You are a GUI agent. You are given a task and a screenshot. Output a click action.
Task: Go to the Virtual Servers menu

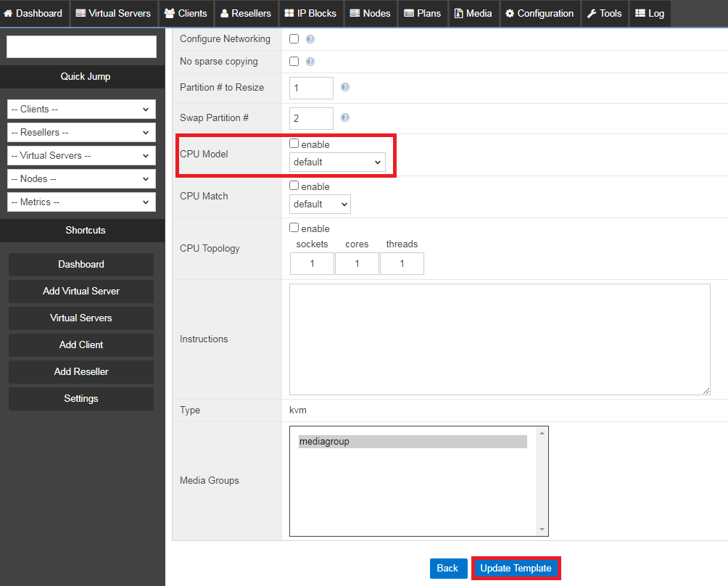pyautogui.click(x=113, y=13)
